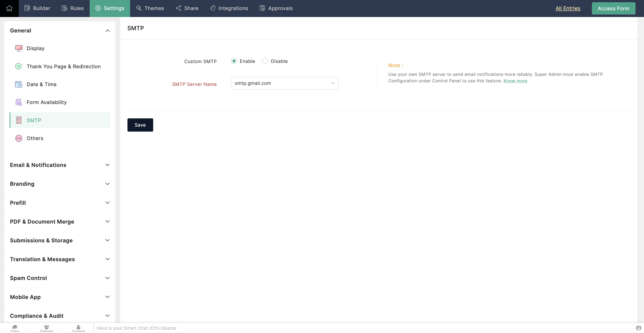Click the Access Form button
Viewport: 644px width, 333px height.
tap(614, 8)
